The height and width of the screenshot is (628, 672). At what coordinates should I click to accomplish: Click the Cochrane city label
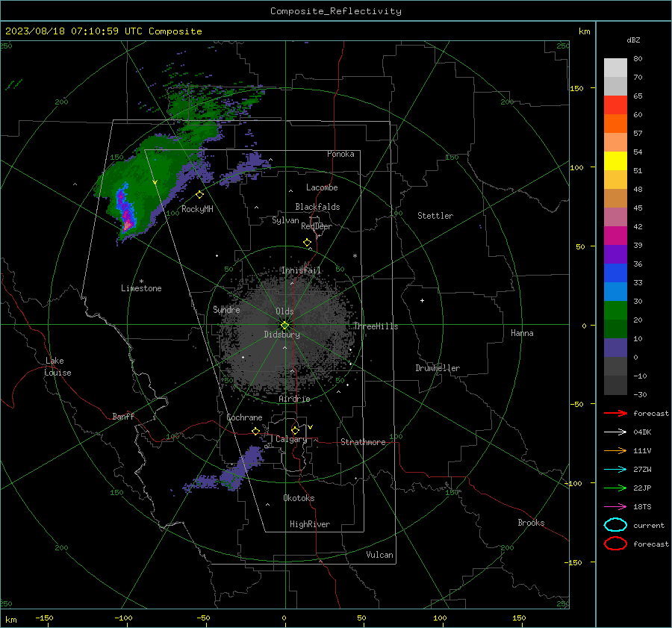pyautogui.click(x=244, y=417)
